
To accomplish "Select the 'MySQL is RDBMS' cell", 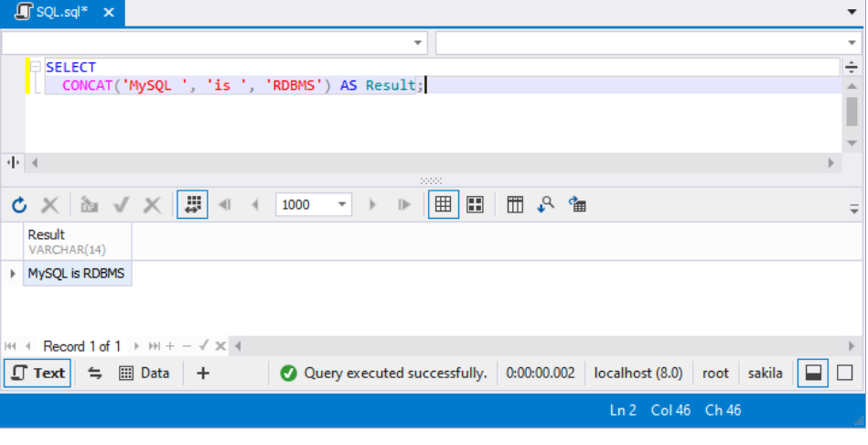I will point(78,273).
